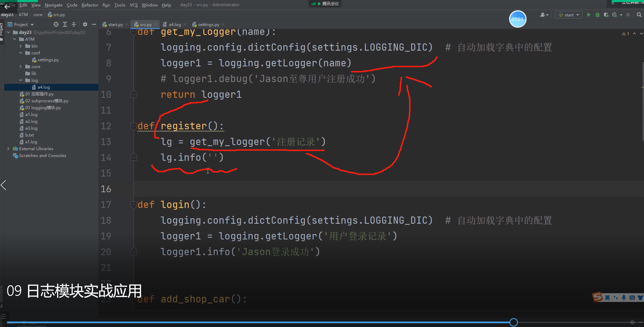Open the Navigate menu
The image size is (644, 327).
click(x=54, y=5)
